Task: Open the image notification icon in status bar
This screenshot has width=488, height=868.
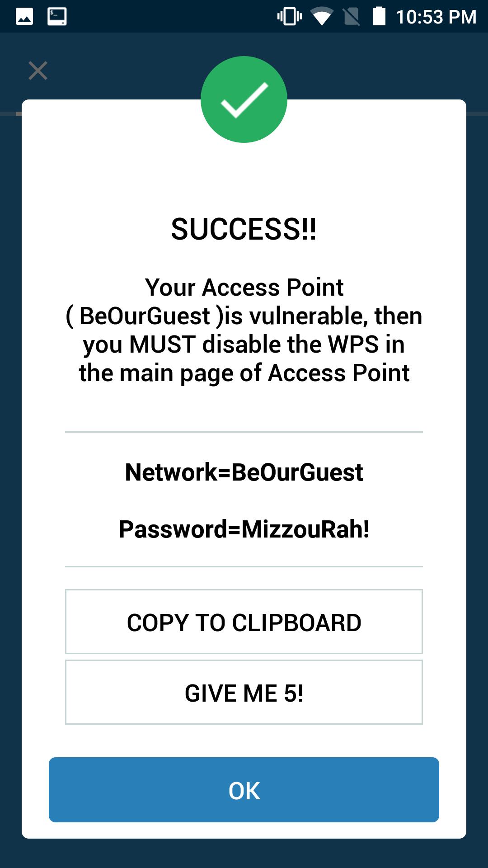Action: (24, 17)
